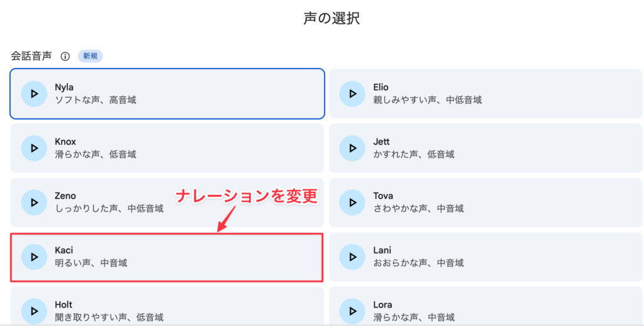
Task: Preview the Knox voice
Action: point(34,148)
